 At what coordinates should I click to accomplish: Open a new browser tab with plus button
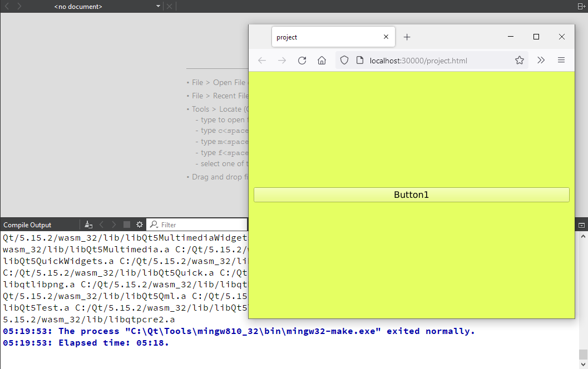pos(407,37)
